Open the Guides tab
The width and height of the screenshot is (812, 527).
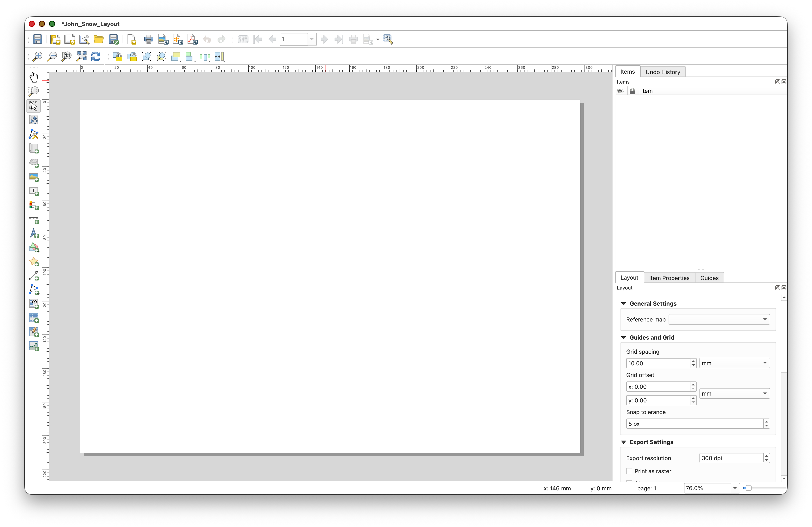click(x=709, y=278)
